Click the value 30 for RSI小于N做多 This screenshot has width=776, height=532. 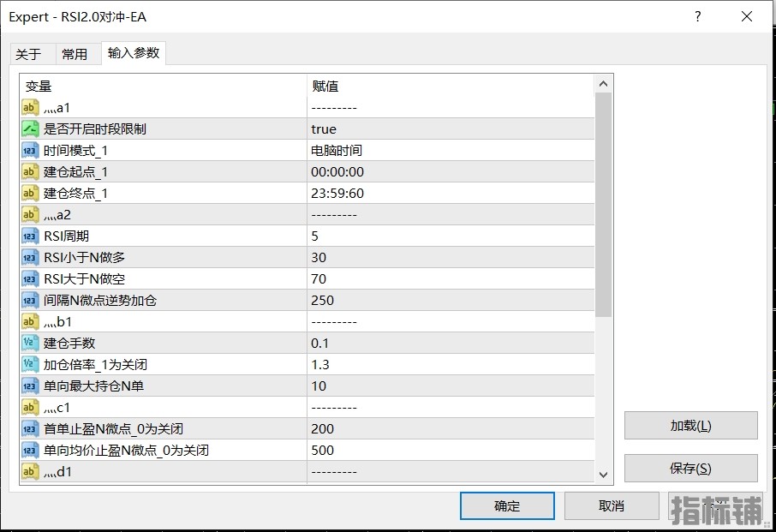(451, 257)
